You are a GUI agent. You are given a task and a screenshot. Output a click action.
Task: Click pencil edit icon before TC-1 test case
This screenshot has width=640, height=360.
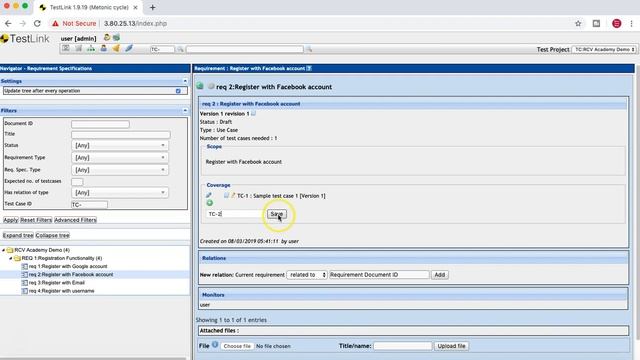[x=233, y=196]
